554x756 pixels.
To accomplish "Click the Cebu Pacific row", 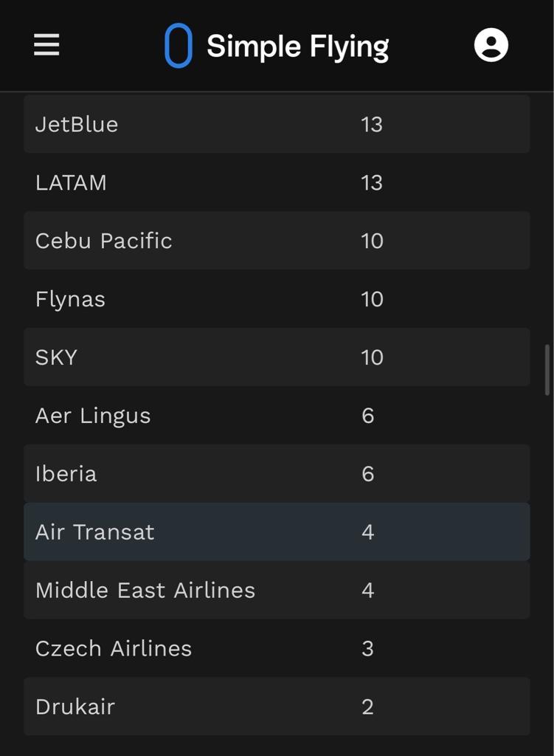I will [277, 241].
